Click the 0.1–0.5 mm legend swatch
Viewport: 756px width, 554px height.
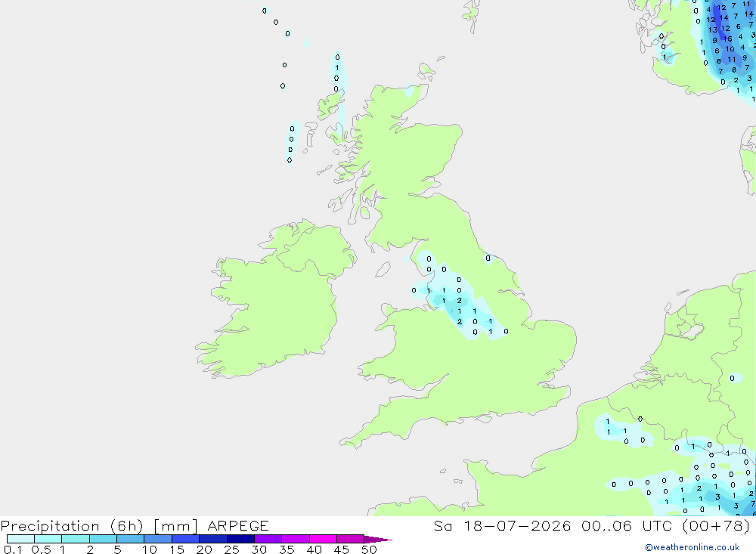(x=20, y=539)
